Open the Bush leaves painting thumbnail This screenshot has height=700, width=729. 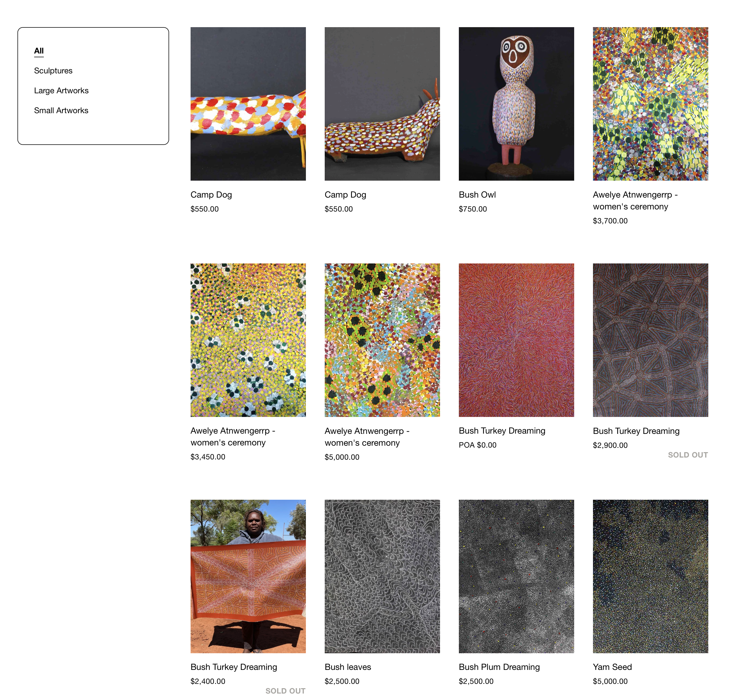pyautogui.click(x=382, y=576)
